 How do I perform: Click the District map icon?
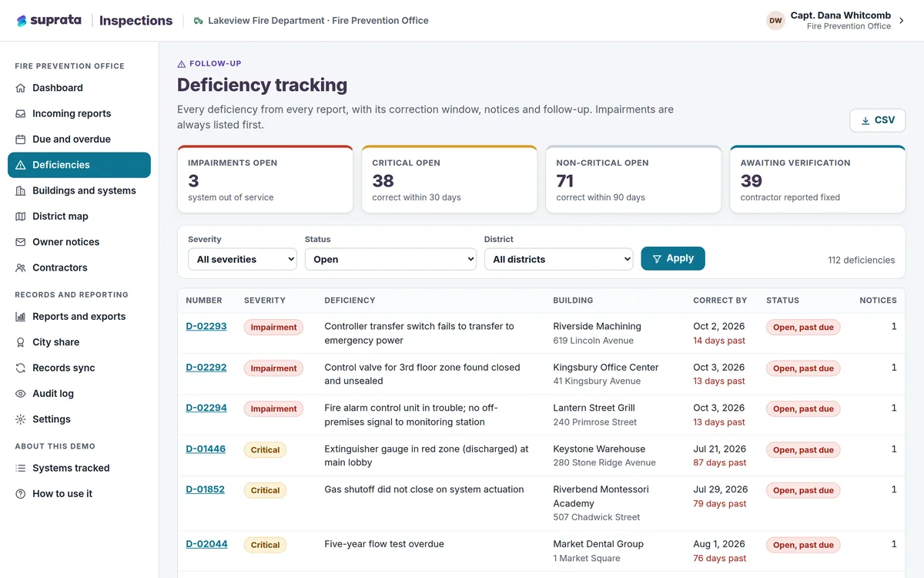[x=21, y=217]
